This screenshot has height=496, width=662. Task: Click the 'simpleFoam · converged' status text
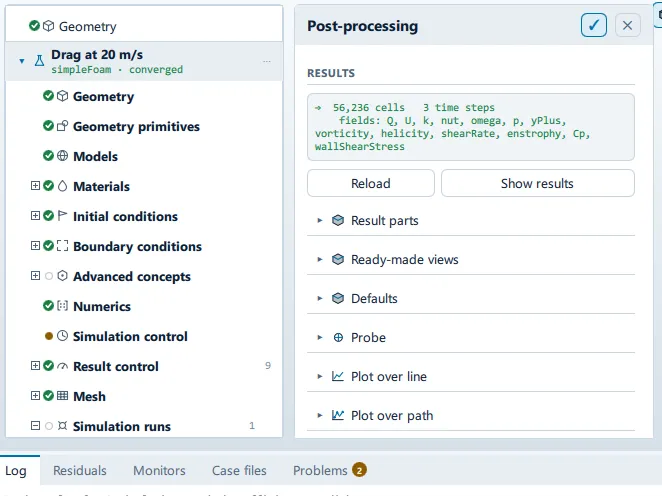click(x=117, y=70)
